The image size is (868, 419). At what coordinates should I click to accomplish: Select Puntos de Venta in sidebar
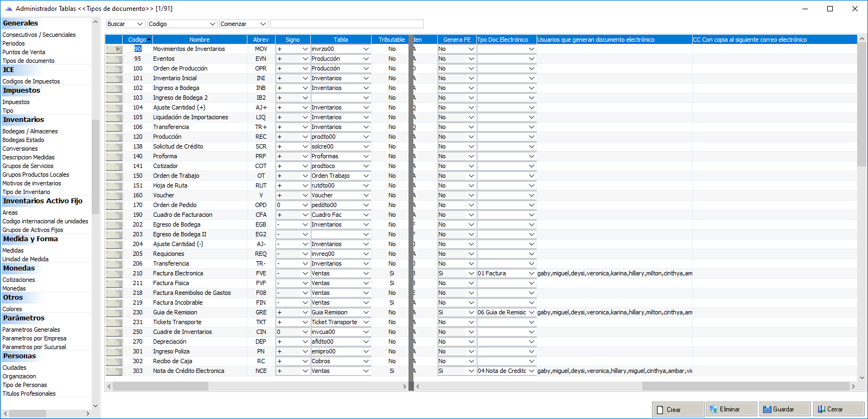(x=24, y=52)
